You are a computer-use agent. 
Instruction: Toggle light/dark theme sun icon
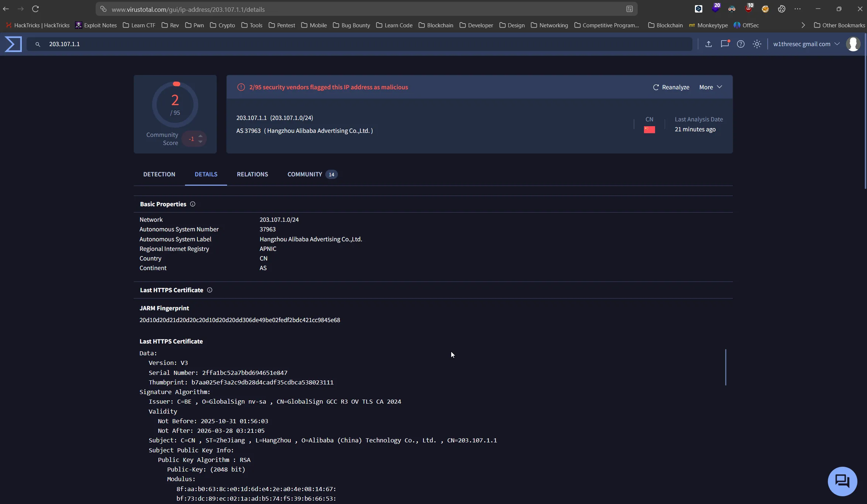(x=757, y=44)
